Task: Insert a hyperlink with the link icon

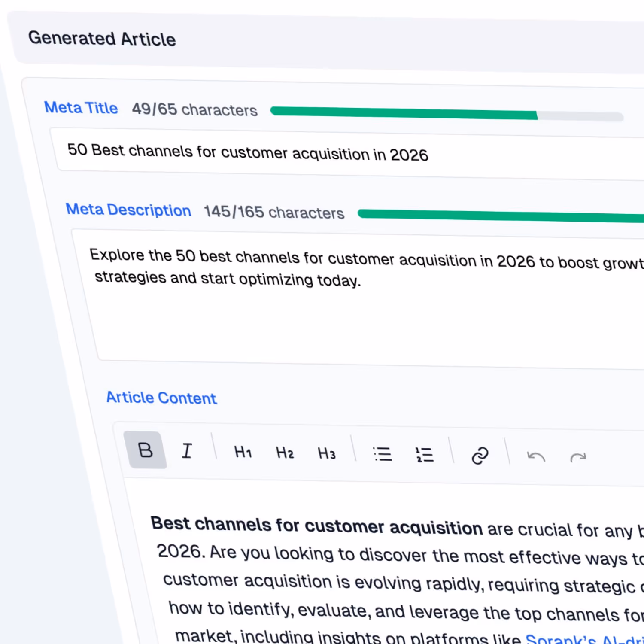Action: coord(480,455)
